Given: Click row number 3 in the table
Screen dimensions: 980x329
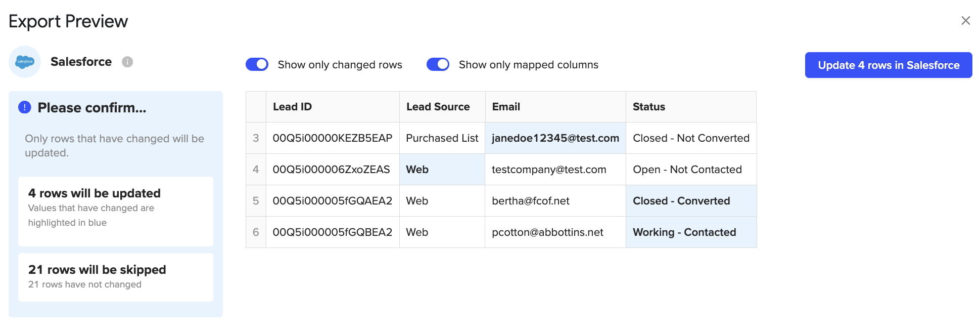Looking at the screenshot, I should tap(256, 138).
